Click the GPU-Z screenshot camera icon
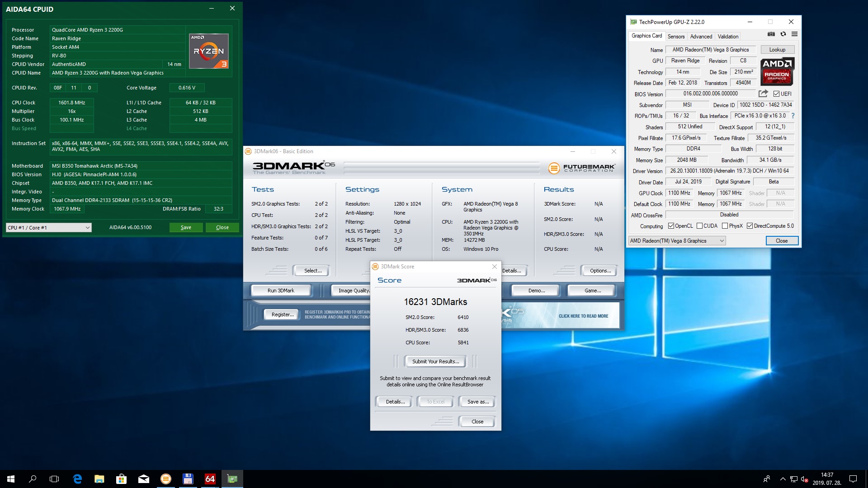Viewport: 868px width, 488px height. (771, 34)
